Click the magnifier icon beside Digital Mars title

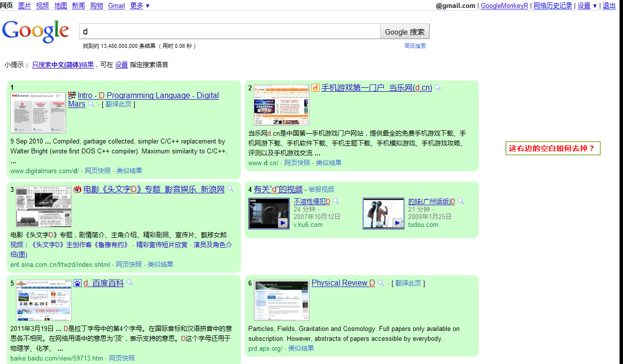(91, 105)
